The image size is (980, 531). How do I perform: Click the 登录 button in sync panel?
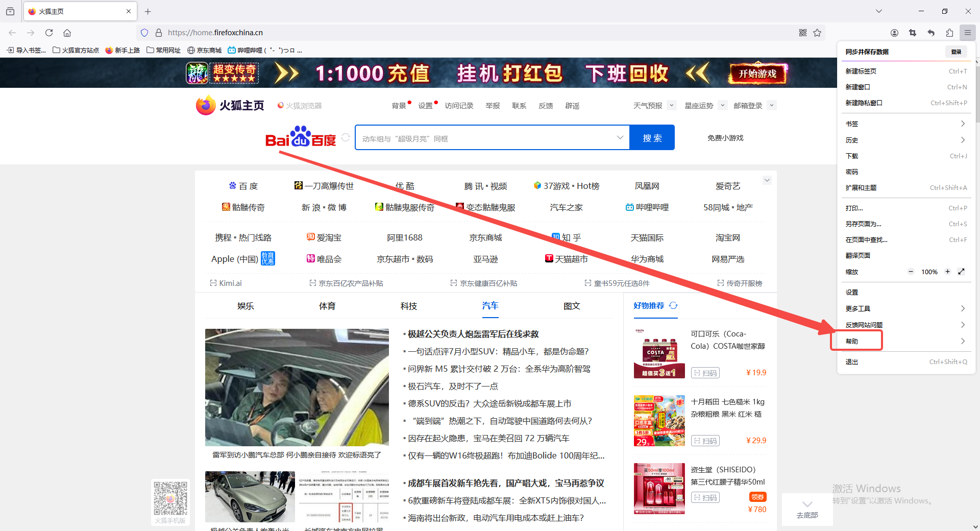tap(956, 52)
